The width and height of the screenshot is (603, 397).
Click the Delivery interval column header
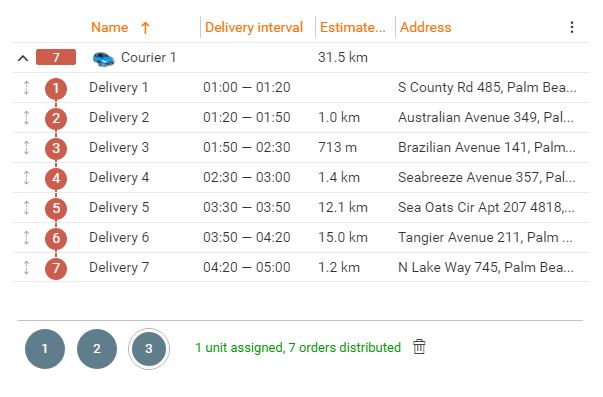(x=254, y=27)
